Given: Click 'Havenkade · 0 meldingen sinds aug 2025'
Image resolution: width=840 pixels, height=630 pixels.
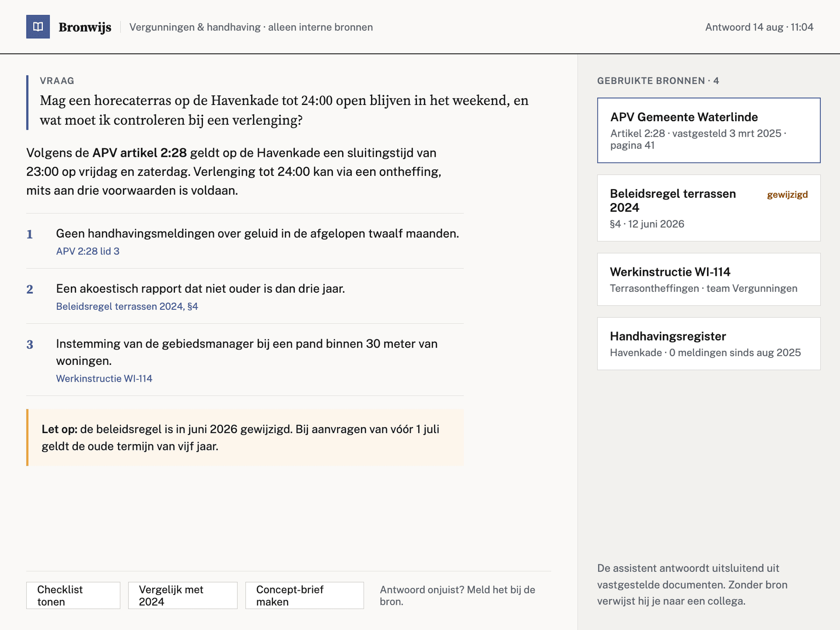Looking at the screenshot, I should point(705,353).
